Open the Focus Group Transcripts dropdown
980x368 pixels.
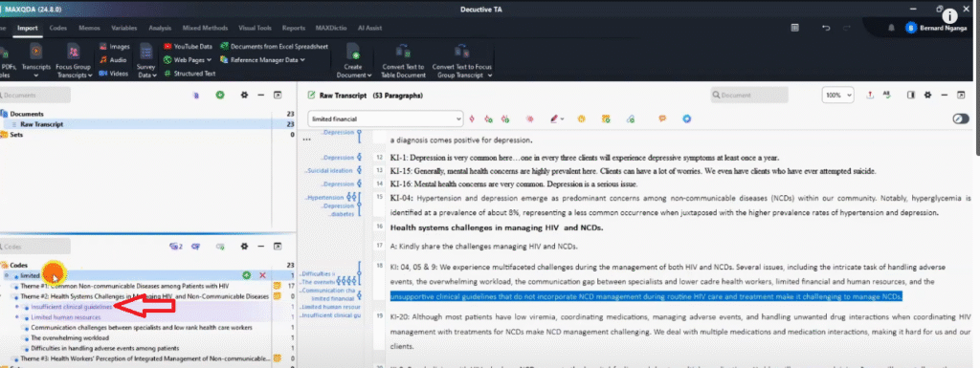(x=74, y=59)
